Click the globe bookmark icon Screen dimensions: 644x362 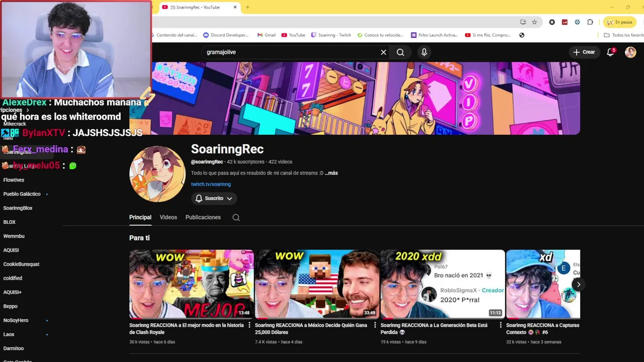click(x=522, y=35)
